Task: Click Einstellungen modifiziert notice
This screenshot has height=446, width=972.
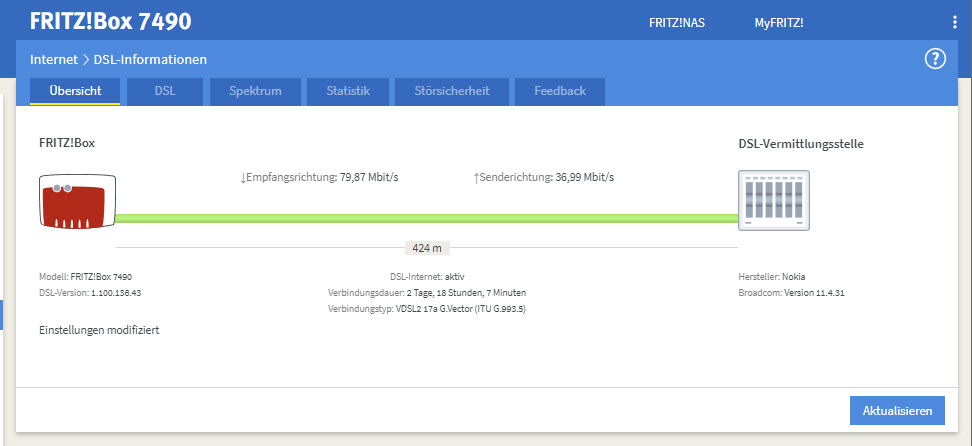Action: tap(99, 331)
